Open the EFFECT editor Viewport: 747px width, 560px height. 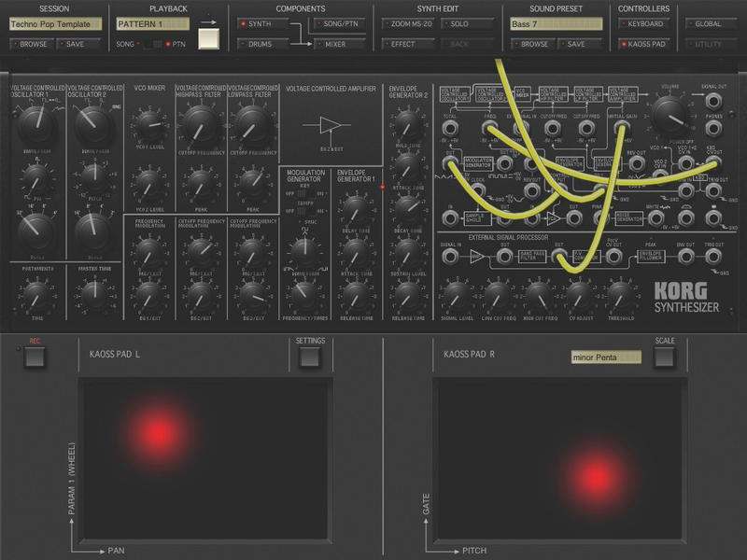(x=407, y=44)
